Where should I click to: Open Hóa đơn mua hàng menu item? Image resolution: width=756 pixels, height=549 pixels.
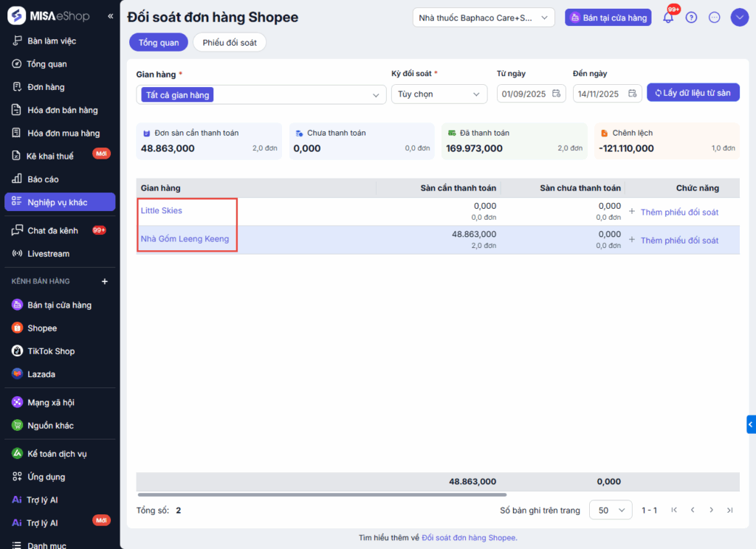60,134
